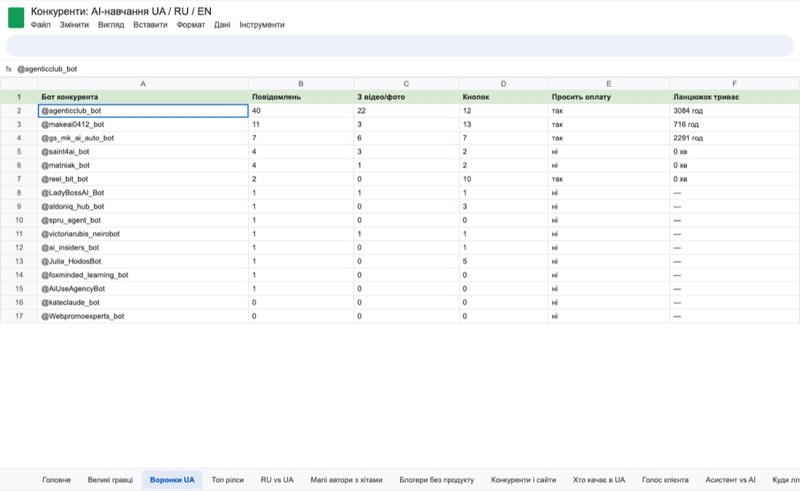Click the 716 год duration cell
This screenshot has width=800, height=491.
pos(734,124)
